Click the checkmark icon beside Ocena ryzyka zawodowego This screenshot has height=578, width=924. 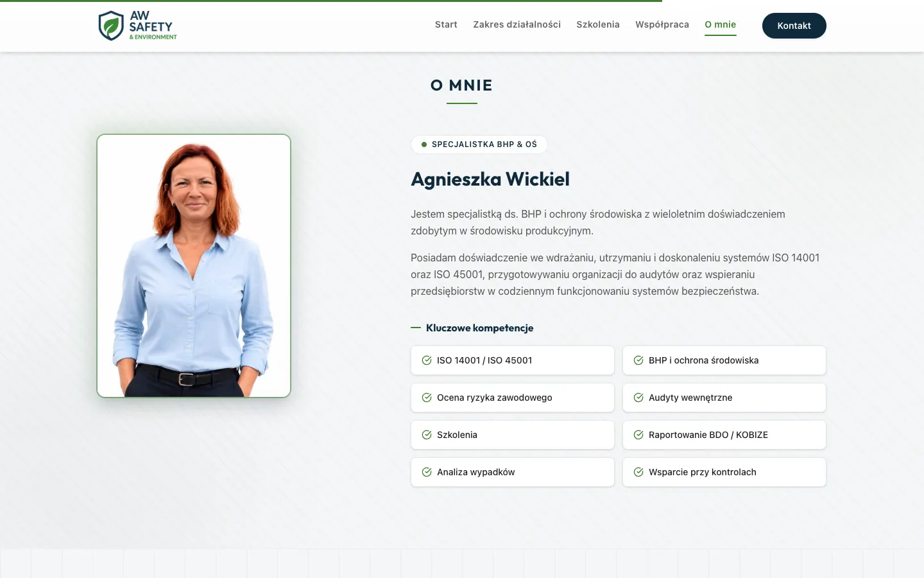click(x=427, y=398)
